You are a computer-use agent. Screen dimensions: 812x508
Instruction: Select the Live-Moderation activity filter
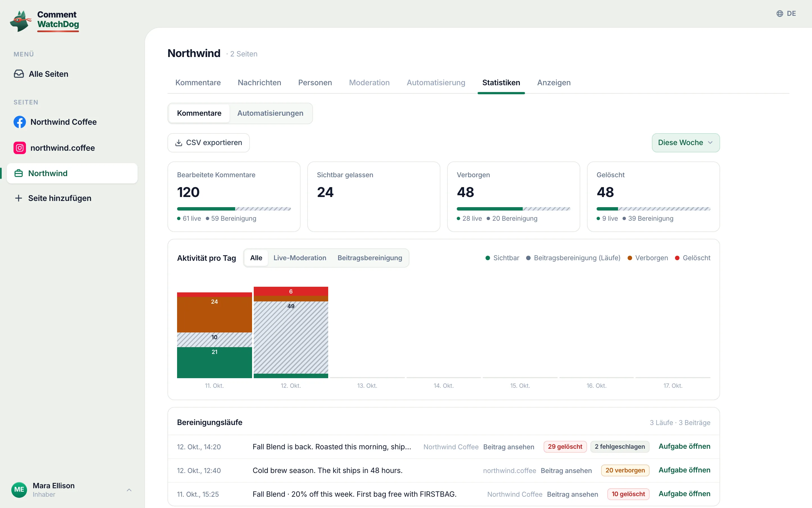(300, 258)
